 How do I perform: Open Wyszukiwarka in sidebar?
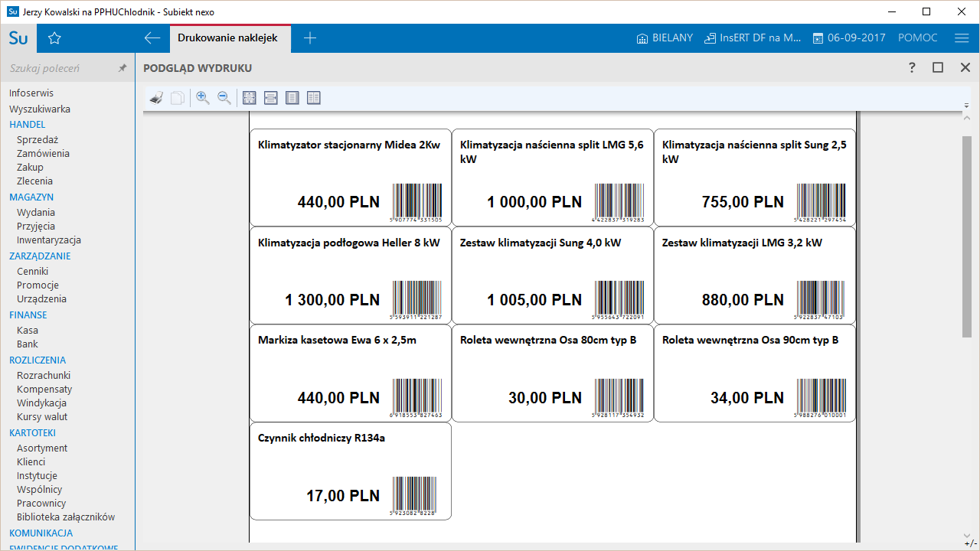[x=40, y=109]
